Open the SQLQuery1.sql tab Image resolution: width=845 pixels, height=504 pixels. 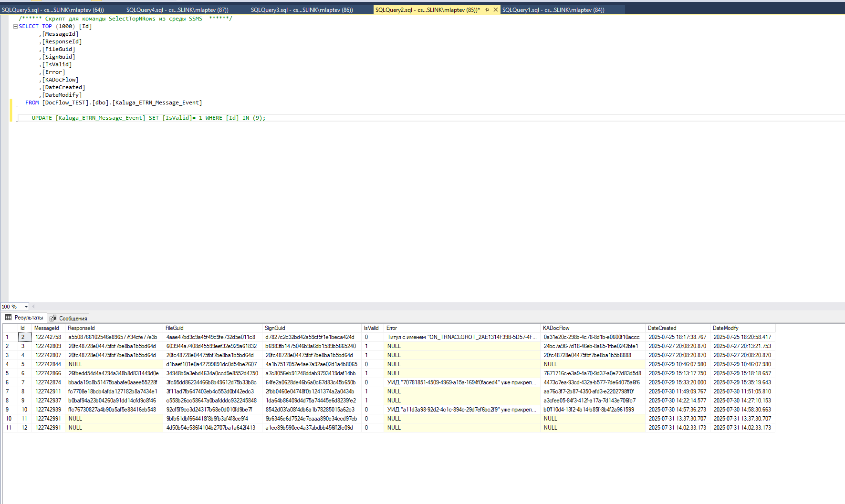[553, 10]
